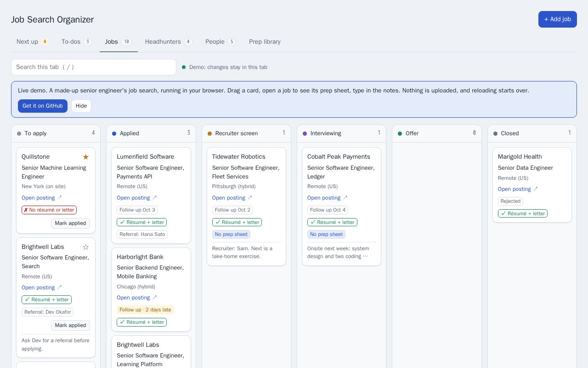
Task: Click the Add job button
Action: pos(558,19)
